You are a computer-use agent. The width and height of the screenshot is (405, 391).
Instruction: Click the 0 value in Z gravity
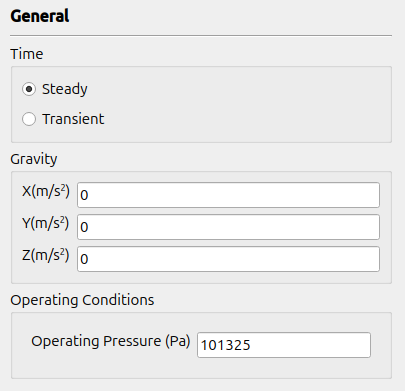pyautogui.click(x=84, y=259)
